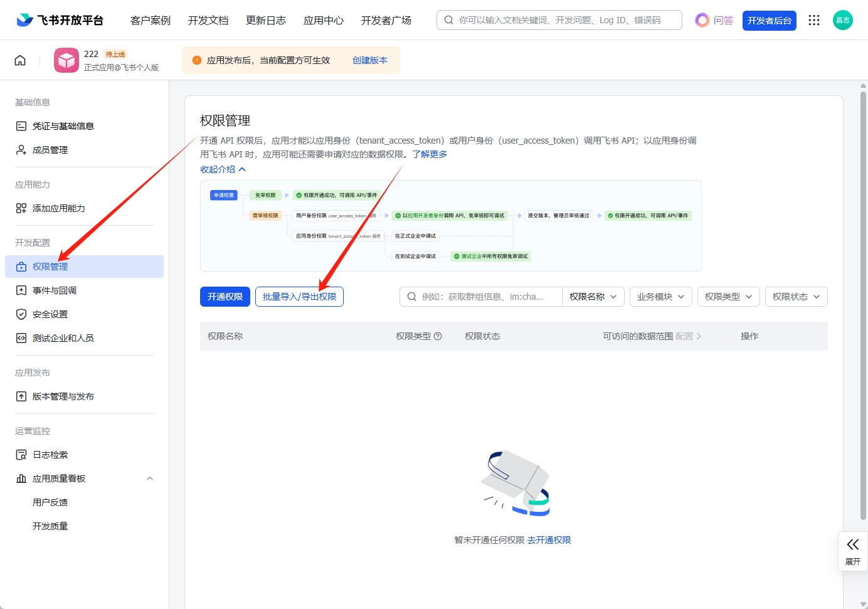Click the 批量导入/导出权限 button
The height and width of the screenshot is (609, 868).
point(299,297)
